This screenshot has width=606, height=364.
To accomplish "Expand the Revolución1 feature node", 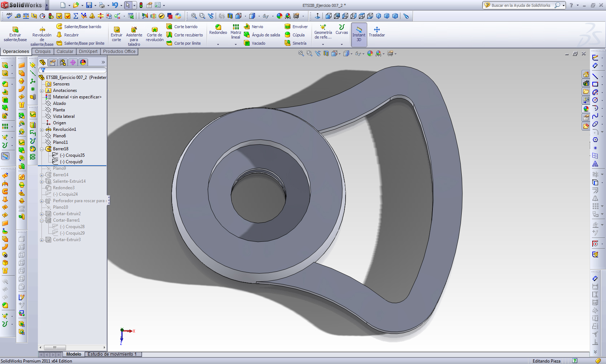I will pos(42,129).
